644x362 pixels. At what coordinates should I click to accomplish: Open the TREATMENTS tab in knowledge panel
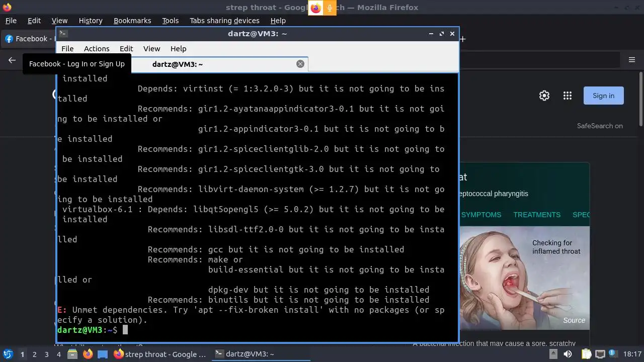coord(537,215)
